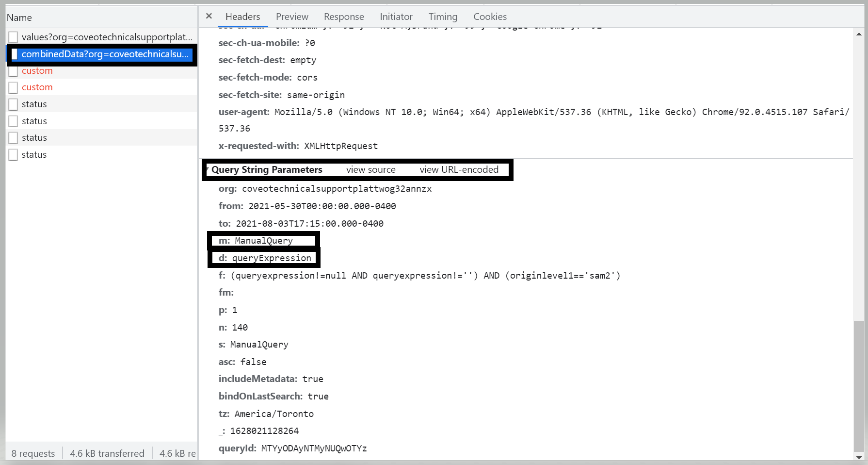Open the Initiator tab

(396, 17)
